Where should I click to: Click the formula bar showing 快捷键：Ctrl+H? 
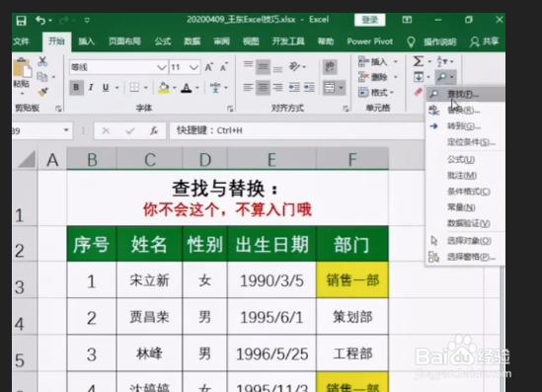pyautogui.click(x=296, y=130)
